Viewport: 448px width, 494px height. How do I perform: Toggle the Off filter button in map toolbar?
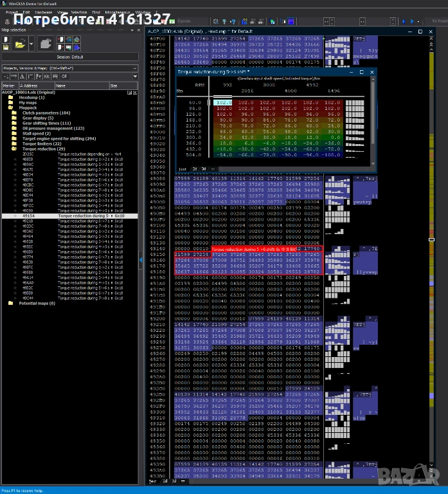tap(64, 76)
